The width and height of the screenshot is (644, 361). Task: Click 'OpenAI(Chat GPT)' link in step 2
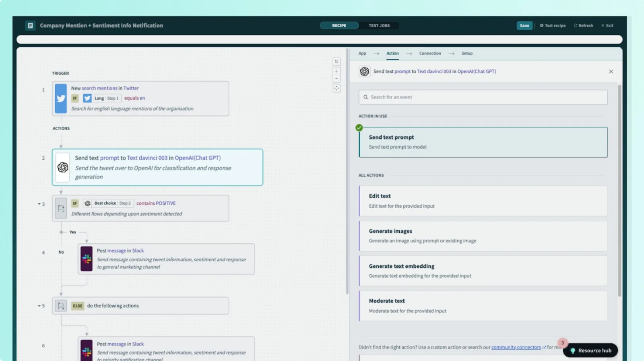[x=198, y=158]
